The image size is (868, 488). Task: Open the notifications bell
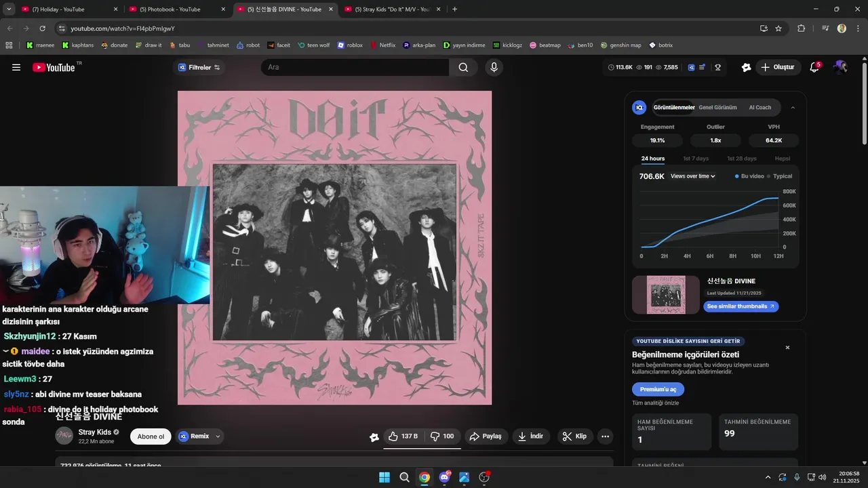tap(814, 67)
